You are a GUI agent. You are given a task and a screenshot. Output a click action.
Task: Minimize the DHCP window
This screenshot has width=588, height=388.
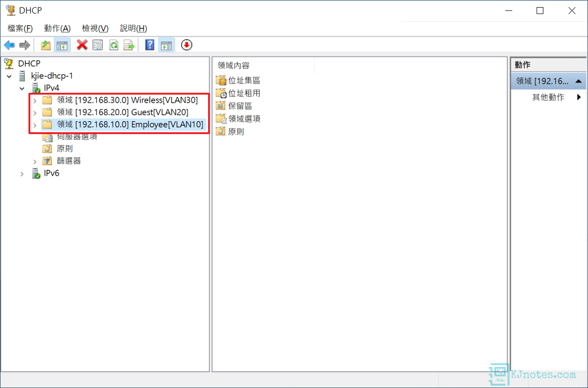click(x=509, y=11)
